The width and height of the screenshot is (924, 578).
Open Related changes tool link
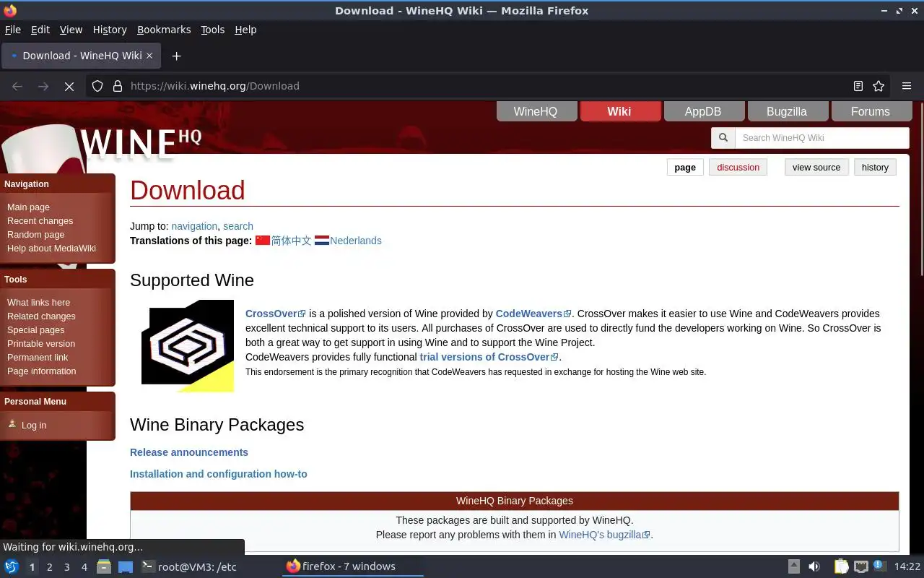click(x=41, y=316)
